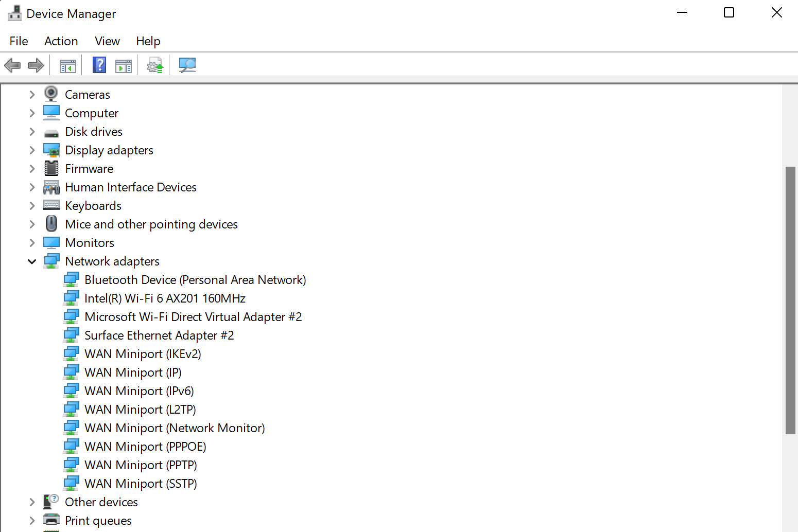
Task: Open the View menu
Action: 107,41
